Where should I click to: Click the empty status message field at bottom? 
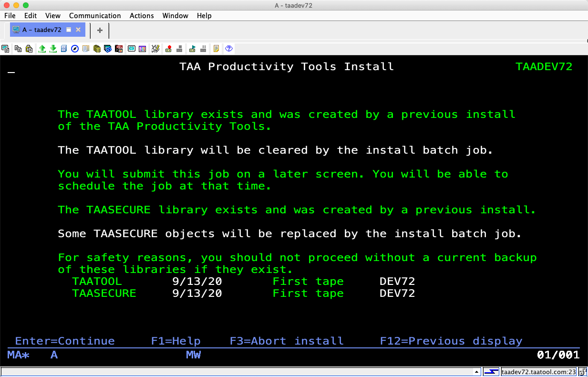coord(237,372)
